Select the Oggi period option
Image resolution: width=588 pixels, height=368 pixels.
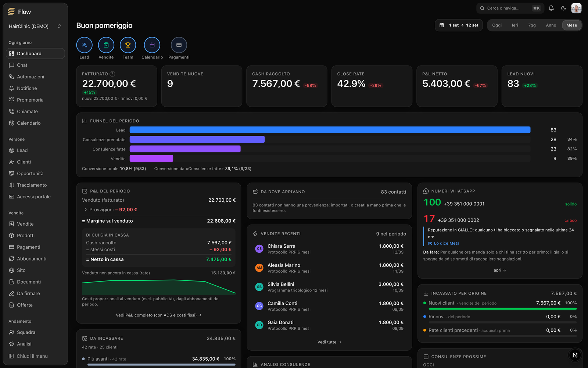497,25
